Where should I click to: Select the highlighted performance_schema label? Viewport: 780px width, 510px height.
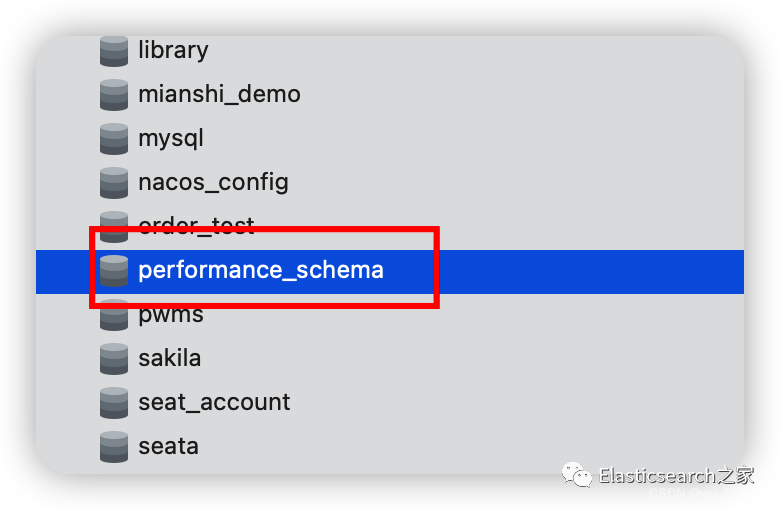tap(260, 270)
